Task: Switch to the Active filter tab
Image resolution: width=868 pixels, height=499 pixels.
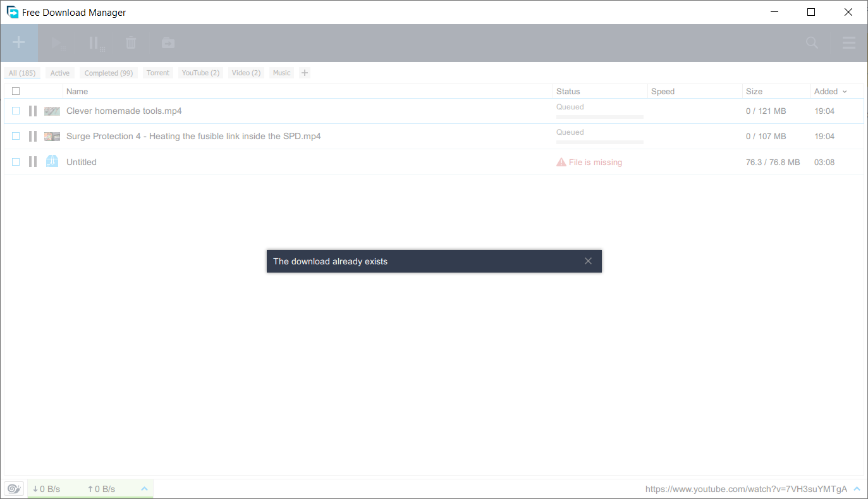Action: (x=60, y=73)
